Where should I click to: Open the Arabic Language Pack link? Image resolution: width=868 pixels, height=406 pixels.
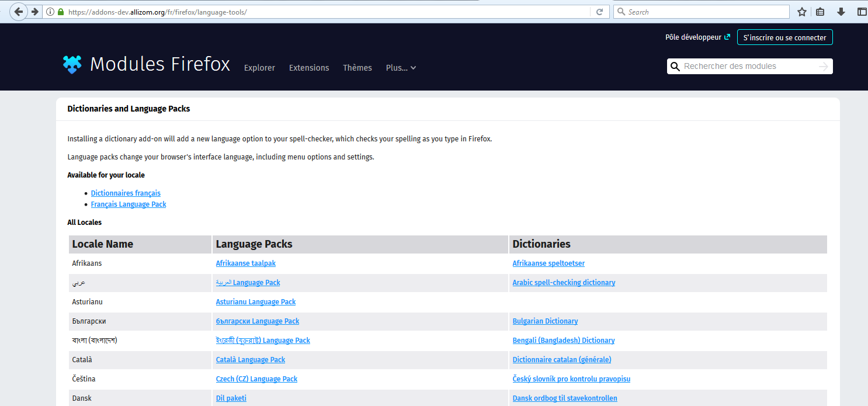[x=248, y=282]
